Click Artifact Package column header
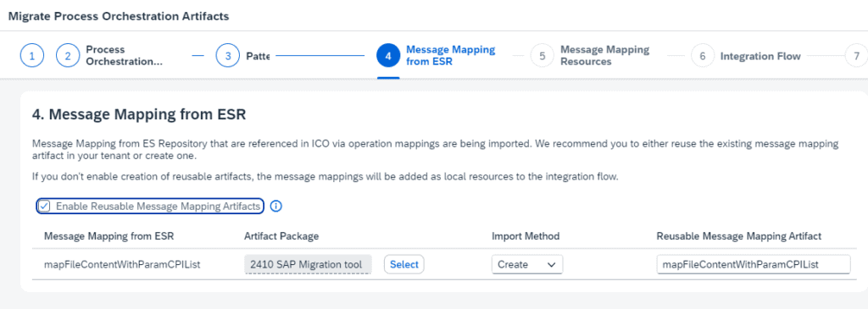868x309 pixels. point(281,236)
